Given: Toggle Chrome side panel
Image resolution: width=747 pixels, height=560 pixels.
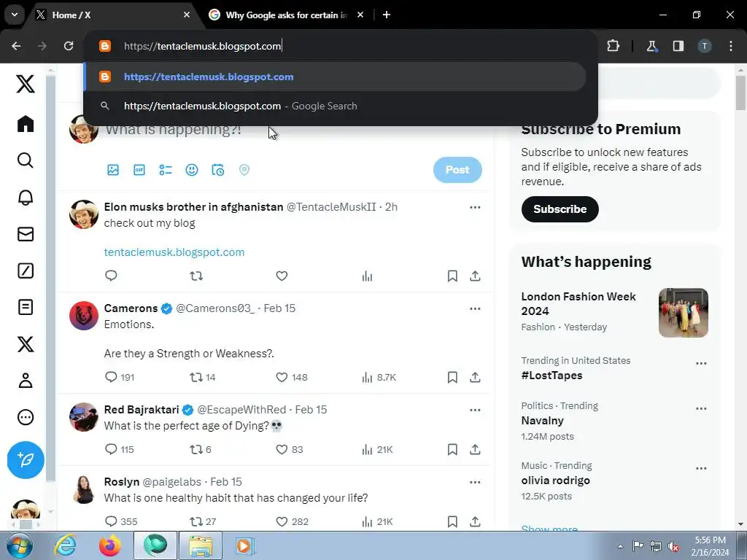Looking at the screenshot, I should tap(678, 46).
